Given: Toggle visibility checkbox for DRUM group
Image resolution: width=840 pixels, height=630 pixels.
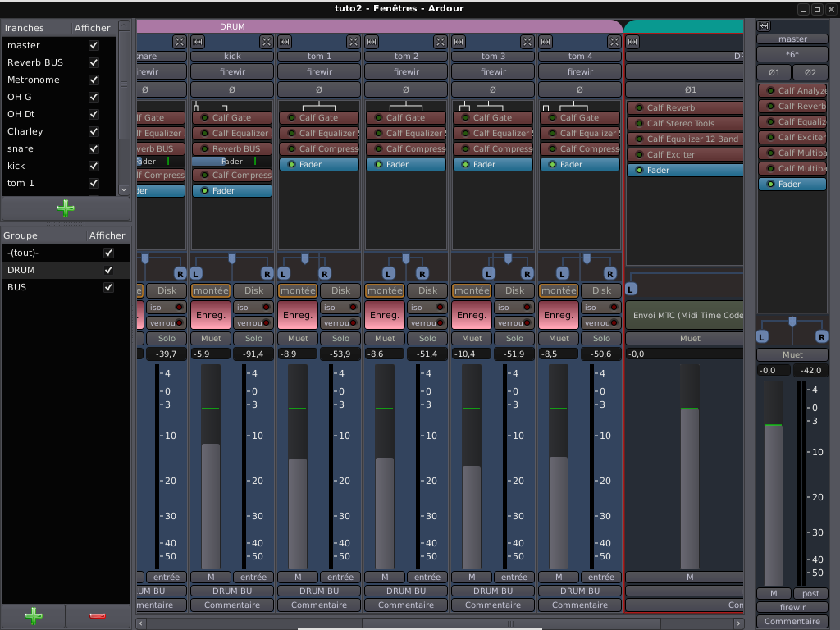Looking at the screenshot, I should pyautogui.click(x=108, y=270).
